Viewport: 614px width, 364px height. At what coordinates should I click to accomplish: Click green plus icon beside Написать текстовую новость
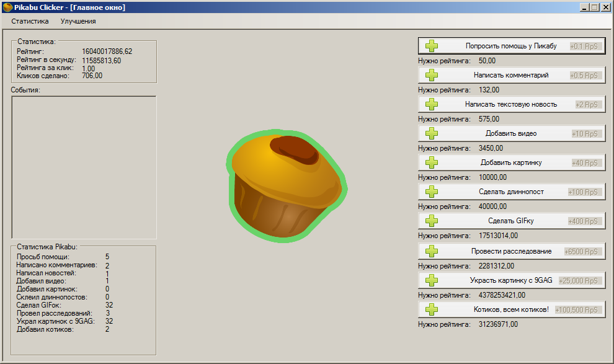pyautogui.click(x=432, y=104)
